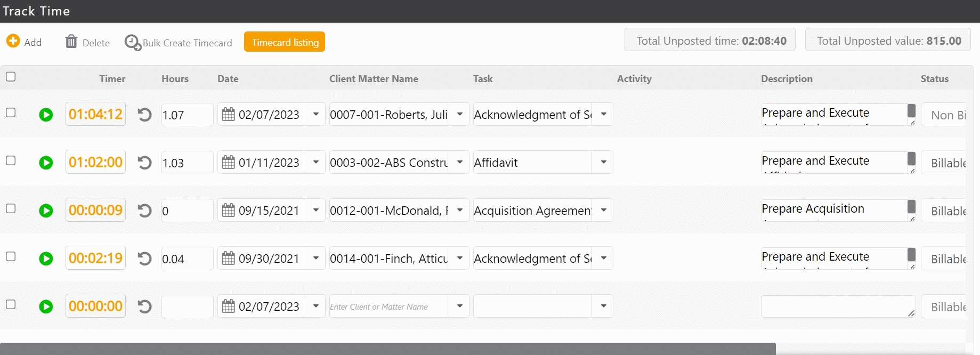Click the Bulk Create Timecard clock icon
The width and height of the screenshot is (980, 355).
(132, 42)
